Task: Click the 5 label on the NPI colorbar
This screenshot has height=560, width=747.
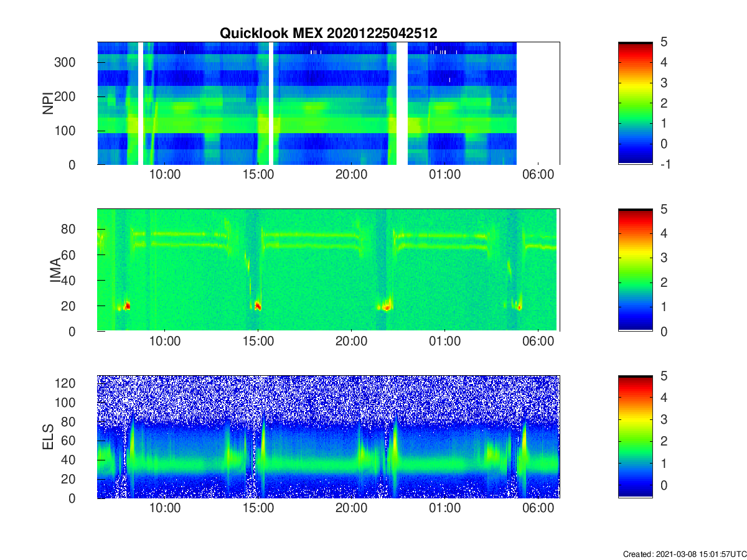Action: click(664, 42)
